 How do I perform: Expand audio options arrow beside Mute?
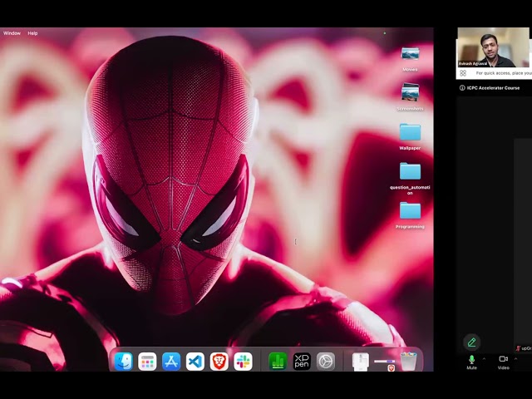484,358
